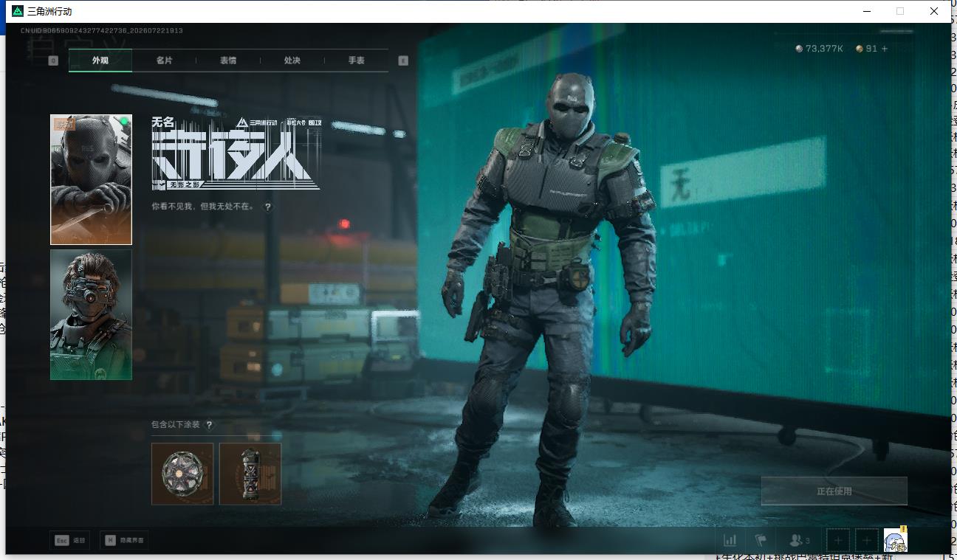Open the flags icon in bottom bar
Image resolution: width=957 pixels, height=560 pixels.
[761, 541]
